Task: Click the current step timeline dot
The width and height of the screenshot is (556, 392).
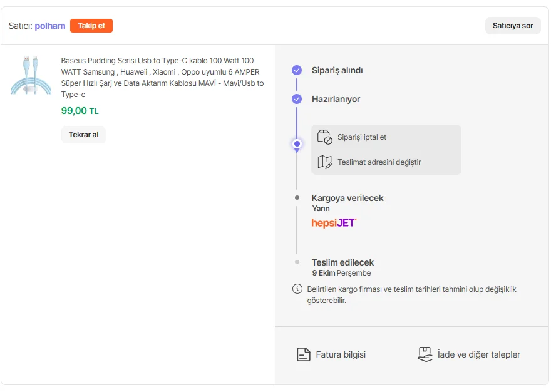Action: click(x=297, y=144)
